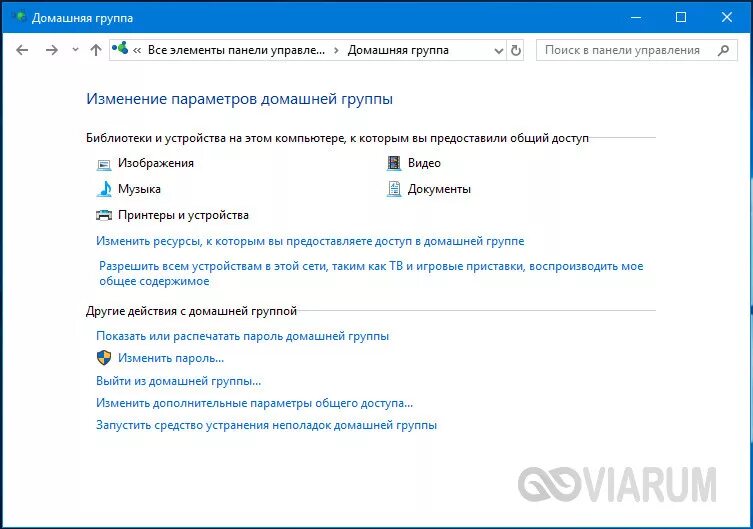Image resolution: width=753 pixels, height=529 pixels.
Task: Expand the chevron after 'Все элементы панели управле...'
Action: pos(336,50)
